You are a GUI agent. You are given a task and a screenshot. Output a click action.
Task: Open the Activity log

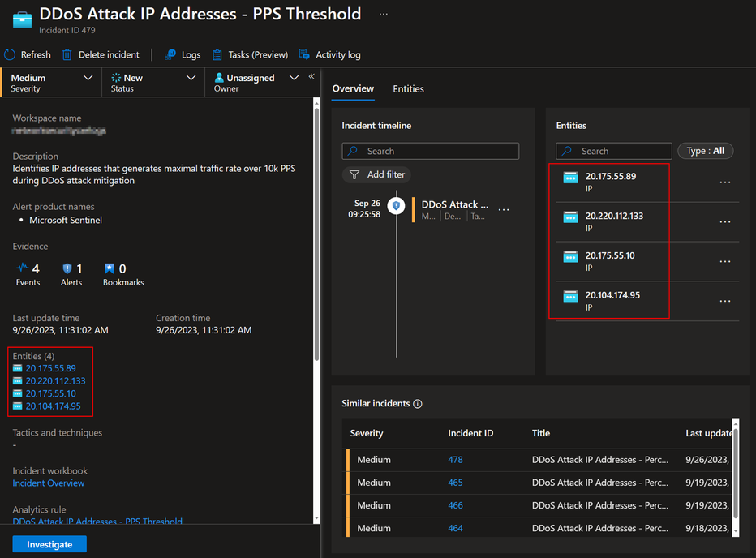[330, 55]
